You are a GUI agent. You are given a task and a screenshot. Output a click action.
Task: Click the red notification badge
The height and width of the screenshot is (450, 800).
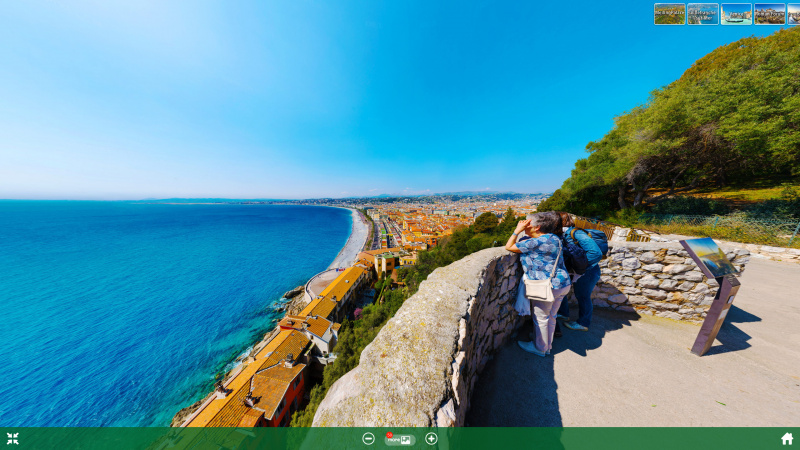pyautogui.click(x=389, y=434)
